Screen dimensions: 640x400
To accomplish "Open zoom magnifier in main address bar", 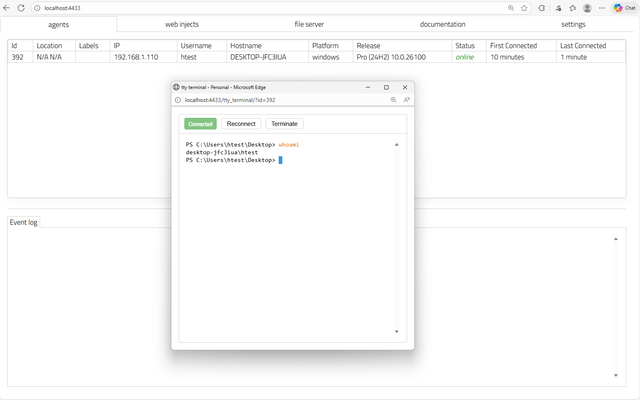I will [x=511, y=8].
